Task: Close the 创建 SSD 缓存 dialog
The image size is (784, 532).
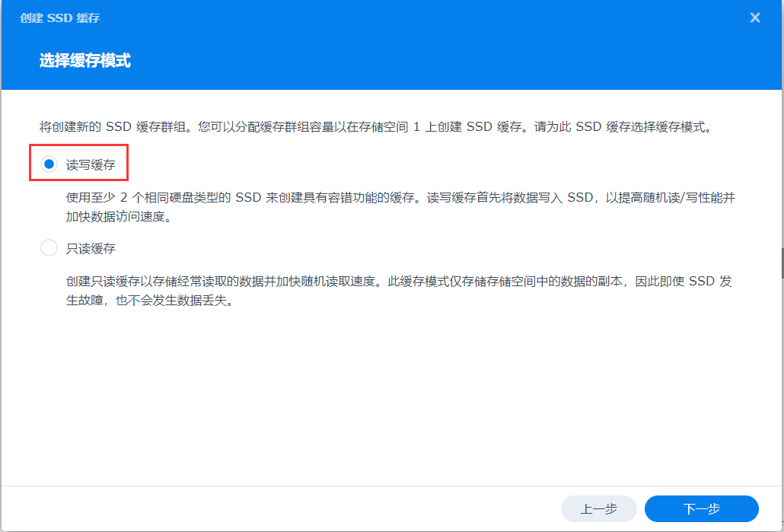Action: pyautogui.click(x=754, y=18)
